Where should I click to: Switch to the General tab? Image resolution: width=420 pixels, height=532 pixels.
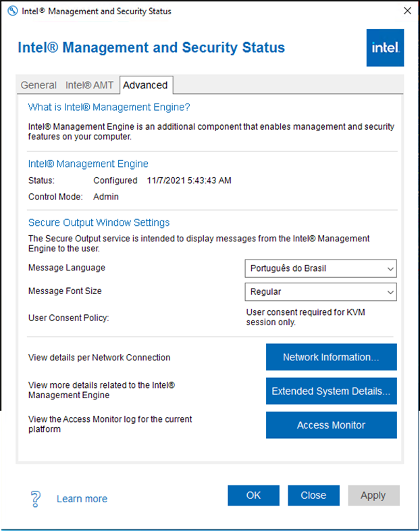tap(38, 85)
